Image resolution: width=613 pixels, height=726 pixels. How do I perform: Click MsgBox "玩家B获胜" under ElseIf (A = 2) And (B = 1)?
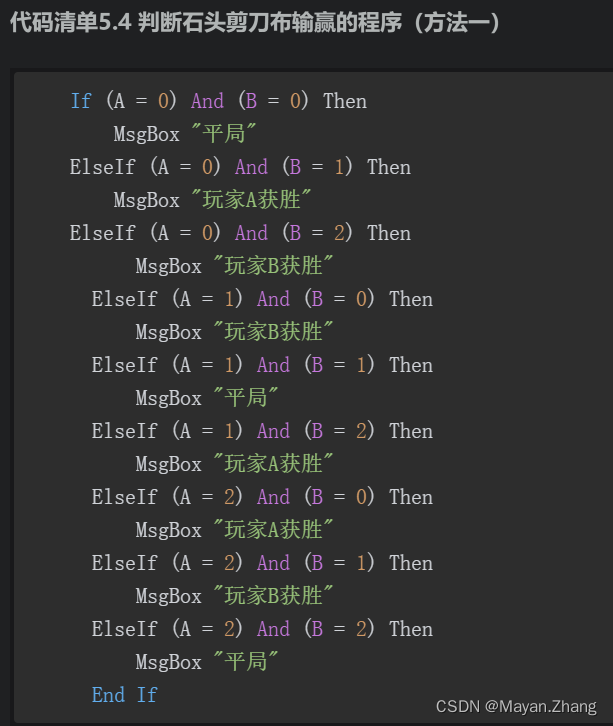pyautogui.click(x=234, y=596)
